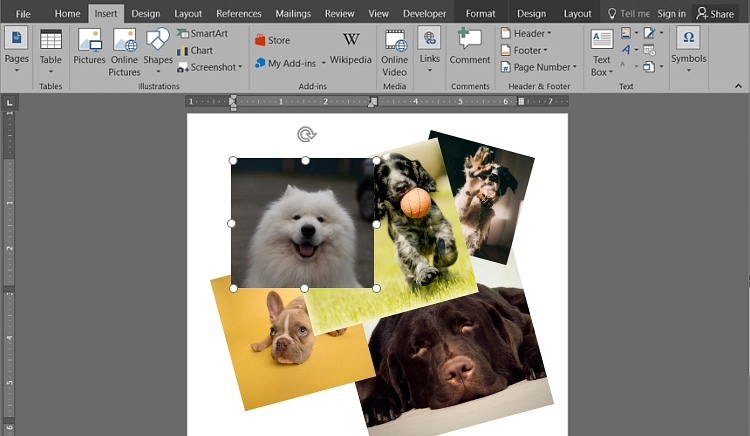Open the Wikipedia add-in
Image resolution: width=750 pixels, height=436 pixels.
pos(351,48)
